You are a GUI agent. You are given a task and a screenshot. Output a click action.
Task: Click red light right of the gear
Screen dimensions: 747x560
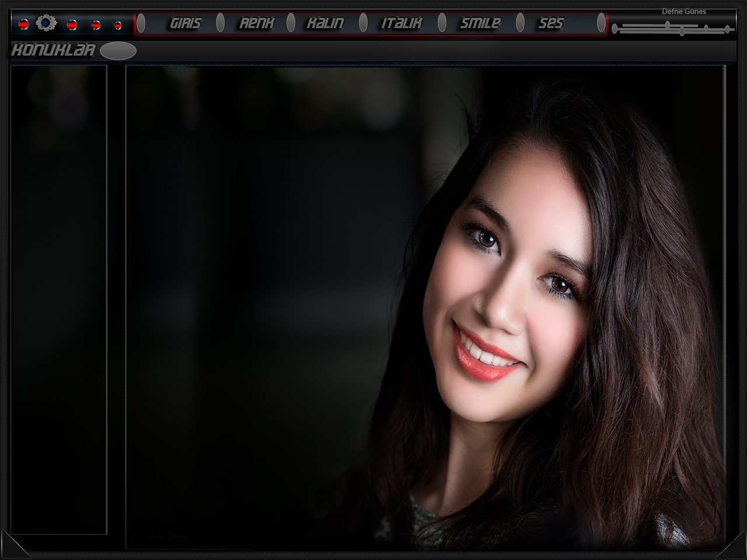coord(72,25)
